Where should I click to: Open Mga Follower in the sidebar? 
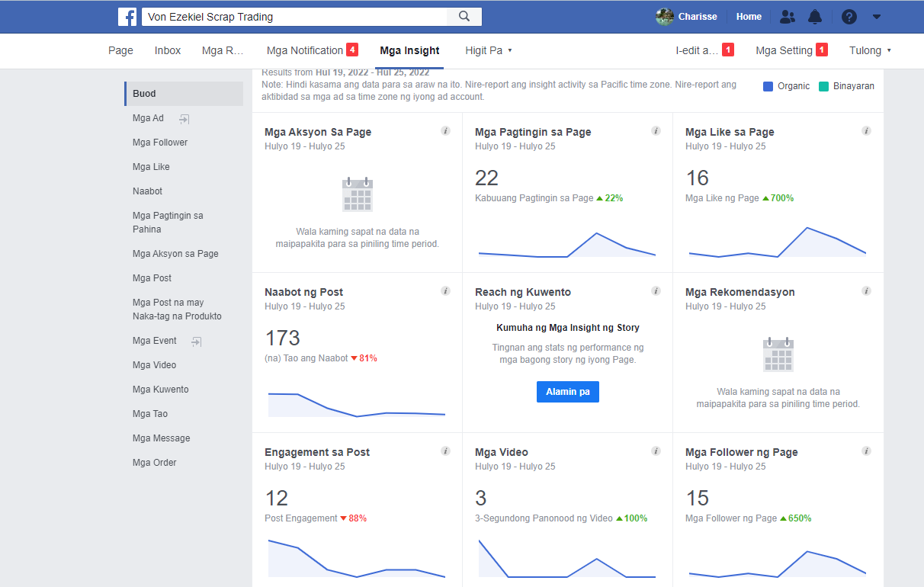click(x=160, y=143)
